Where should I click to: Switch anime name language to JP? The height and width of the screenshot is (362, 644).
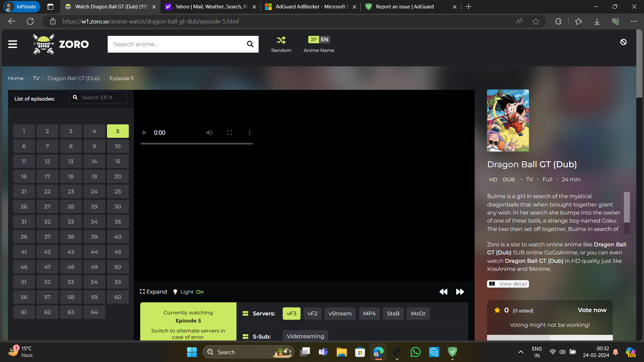click(x=313, y=40)
